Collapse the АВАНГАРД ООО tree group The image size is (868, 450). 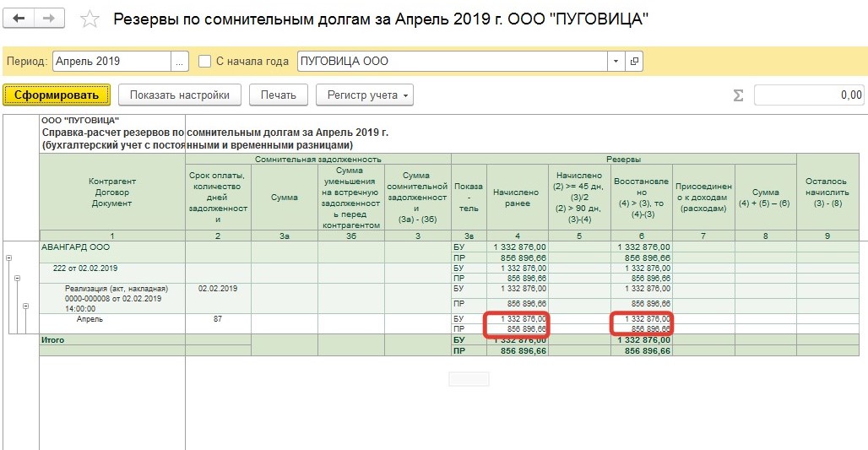(x=8, y=258)
